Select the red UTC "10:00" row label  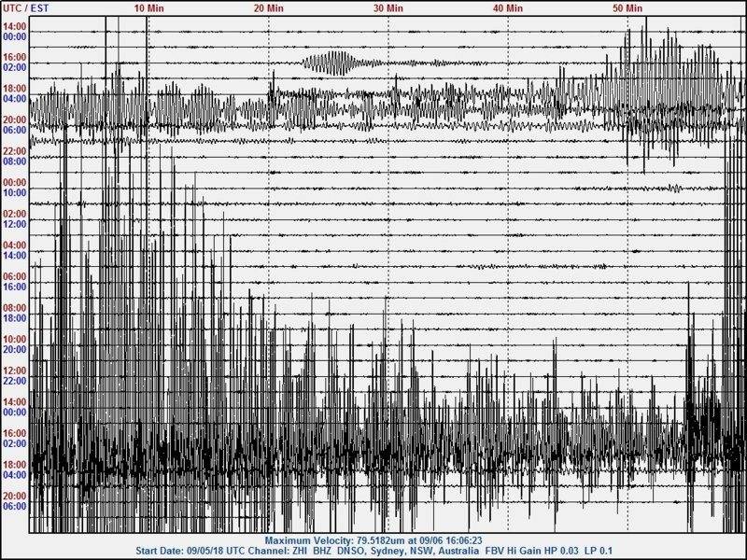[15, 340]
